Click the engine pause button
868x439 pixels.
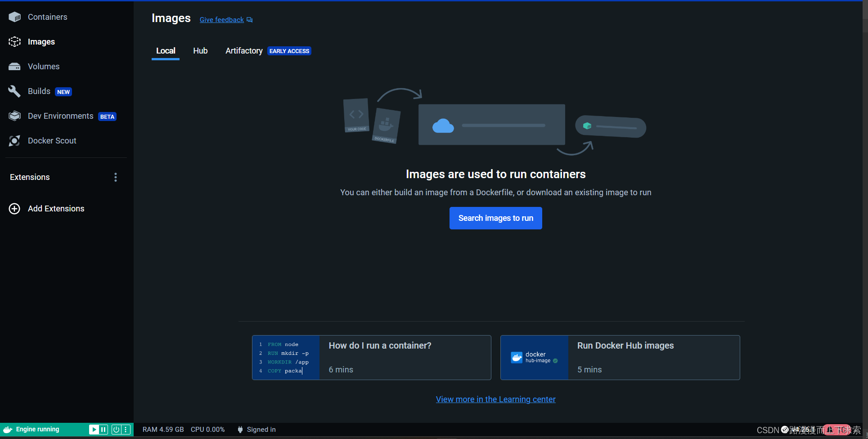point(103,430)
